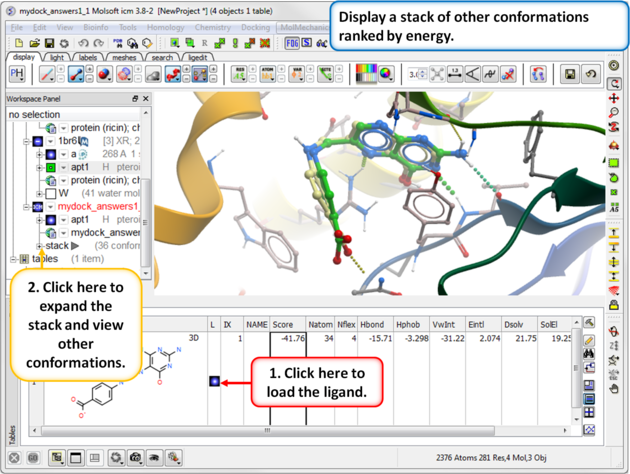The width and height of the screenshot is (630, 474).
Task: Toggle the W water molecules display box
Action: coord(50,193)
